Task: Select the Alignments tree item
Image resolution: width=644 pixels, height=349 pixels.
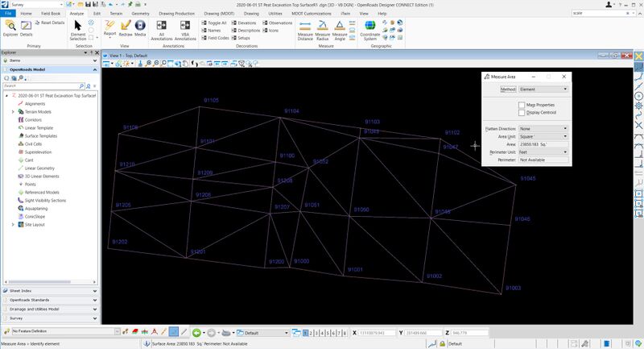Action: 35,104
